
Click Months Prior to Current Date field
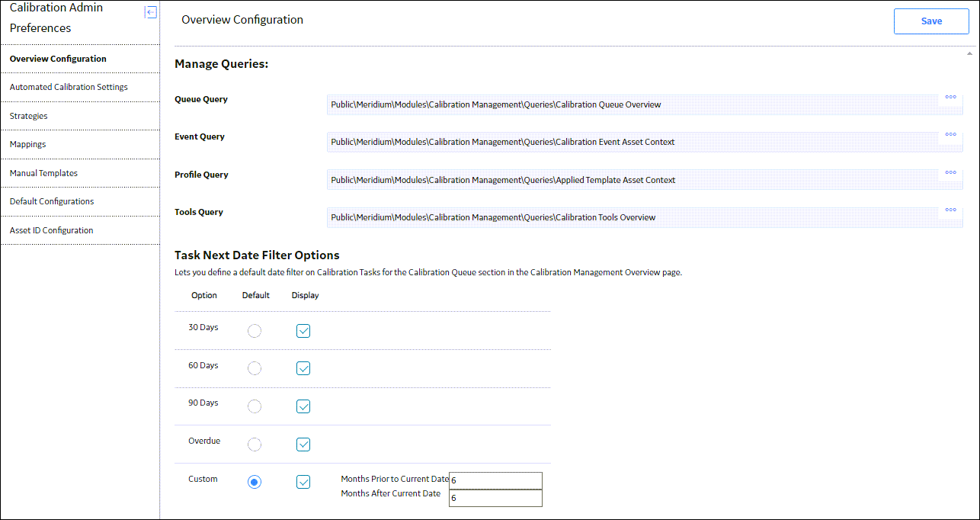click(x=495, y=480)
